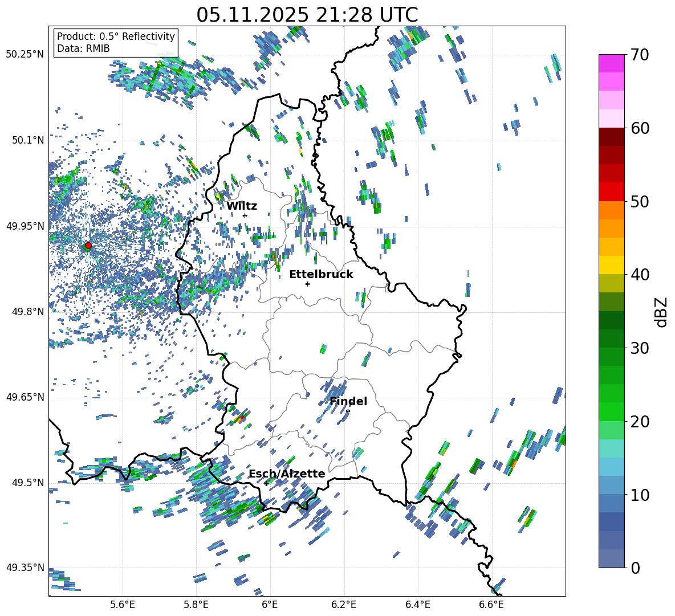Click the Esch/Alzette station cross marker
Image resolution: width=675 pixels, height=616 pixels.
266,483
